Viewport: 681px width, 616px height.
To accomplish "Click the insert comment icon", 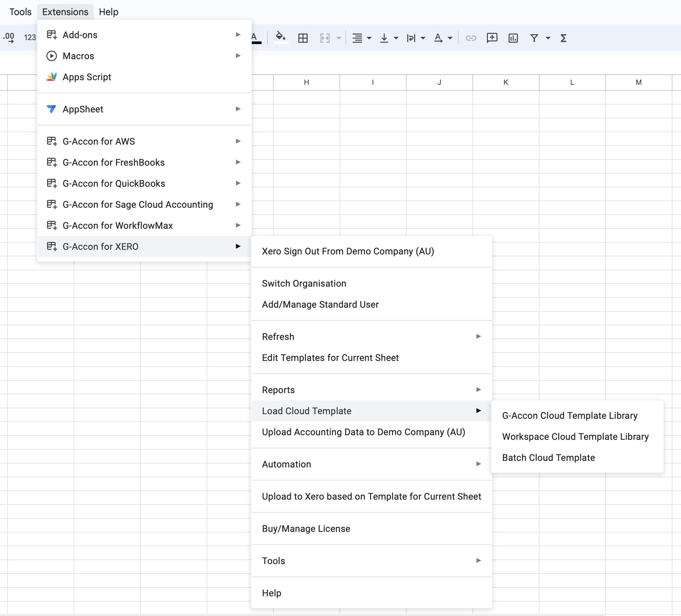I will tap(492, 38).
